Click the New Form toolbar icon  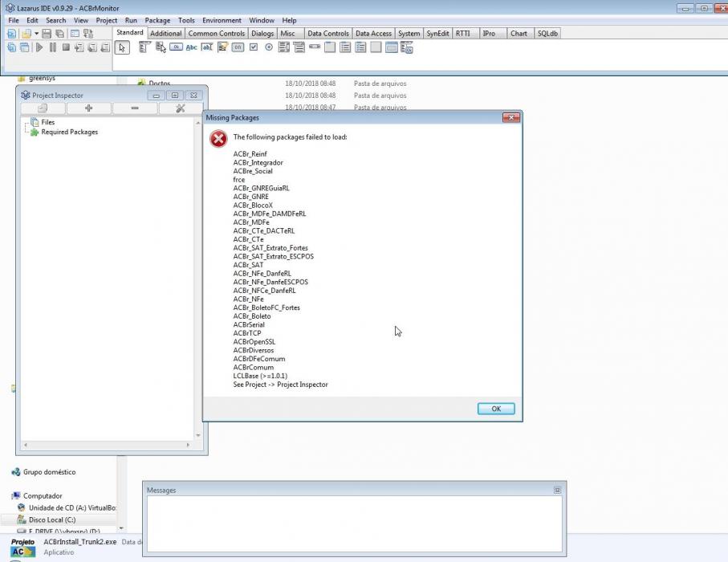[75, 34]
